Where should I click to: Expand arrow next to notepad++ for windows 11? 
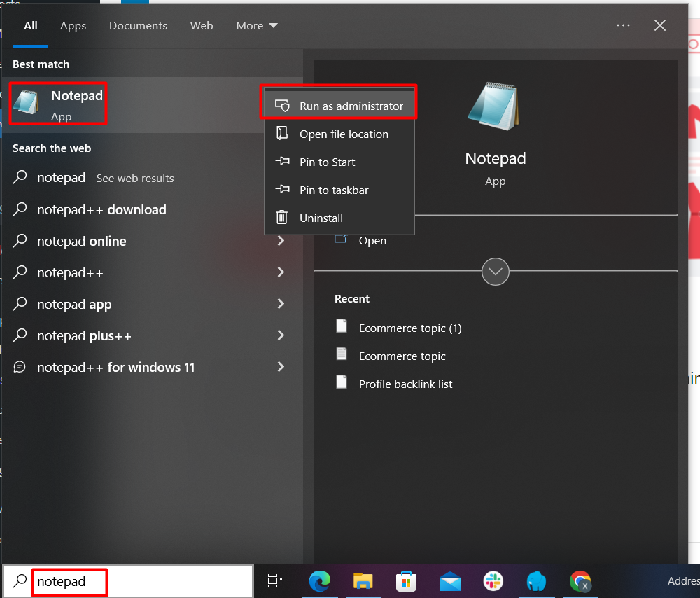point(281,367)
